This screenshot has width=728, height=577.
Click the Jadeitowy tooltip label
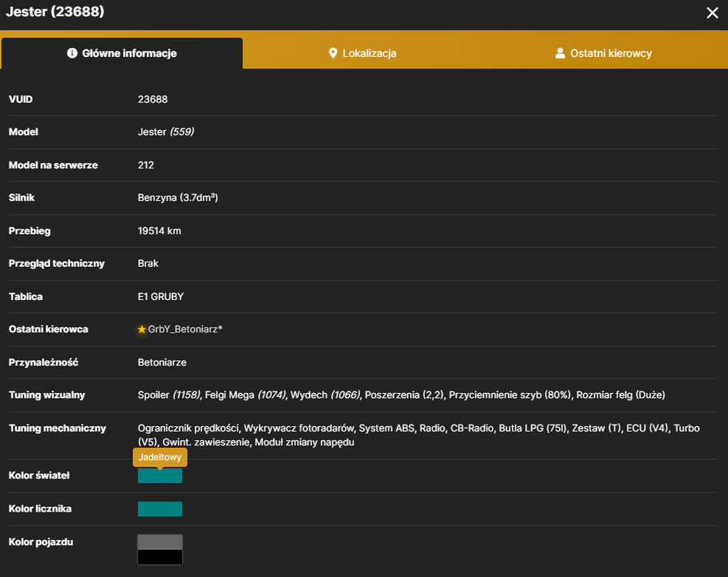coord(160,457)
